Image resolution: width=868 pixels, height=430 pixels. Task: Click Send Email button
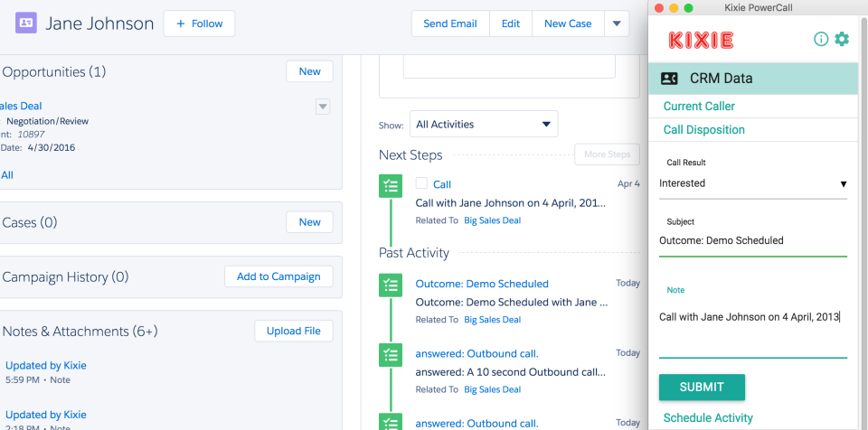pos(450,23)
